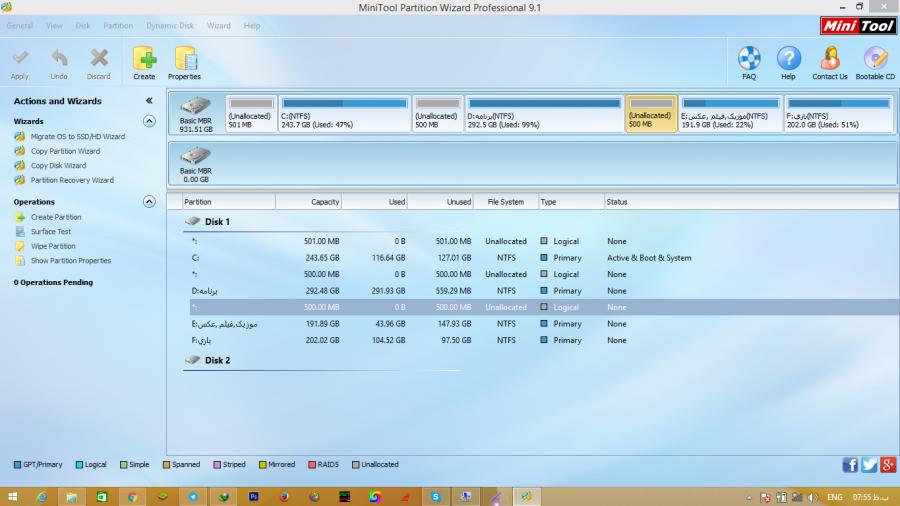Viewport: 900px width, 506px height.
Task: Open the Help menu
Action: click(251, 26)
